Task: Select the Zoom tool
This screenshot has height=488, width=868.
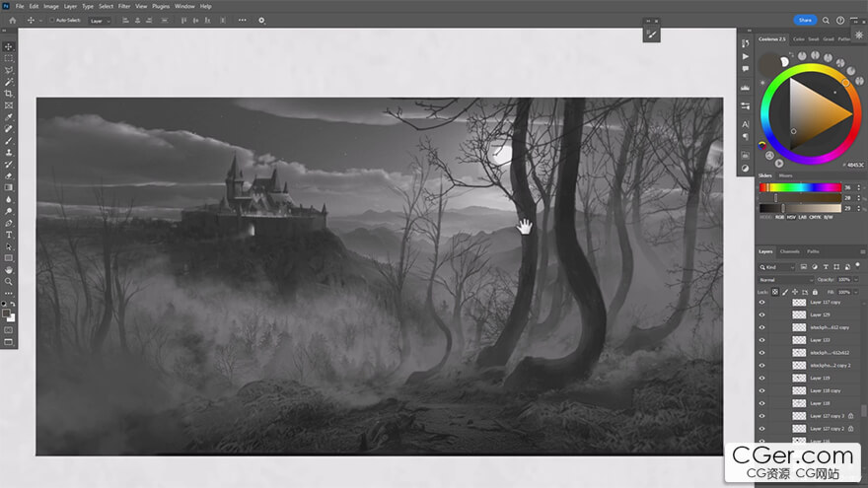Action: [x=8, y=282]
